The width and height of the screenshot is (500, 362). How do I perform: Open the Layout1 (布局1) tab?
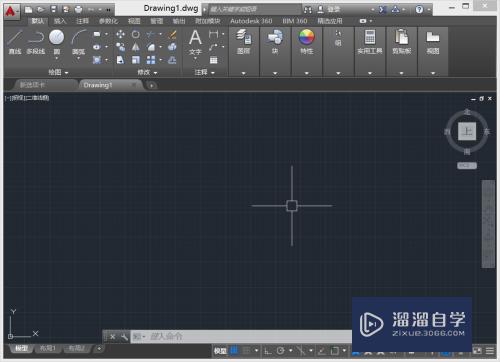(48, 348)
